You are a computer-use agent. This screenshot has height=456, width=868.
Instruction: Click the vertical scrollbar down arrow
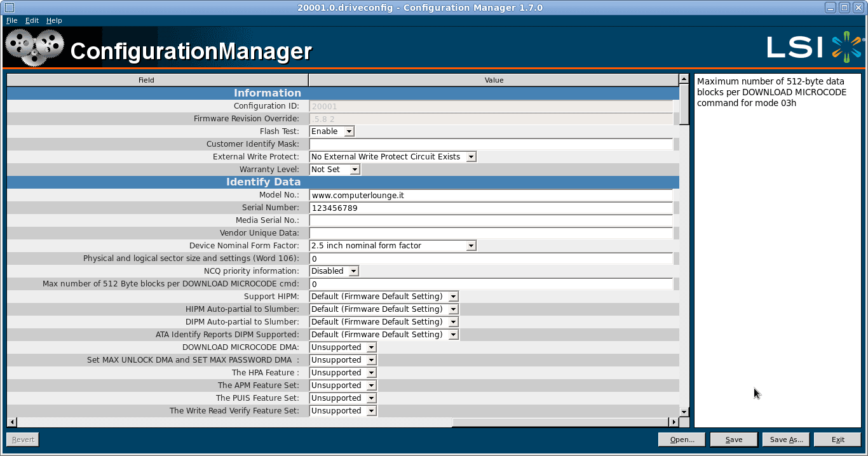point(683,412)
